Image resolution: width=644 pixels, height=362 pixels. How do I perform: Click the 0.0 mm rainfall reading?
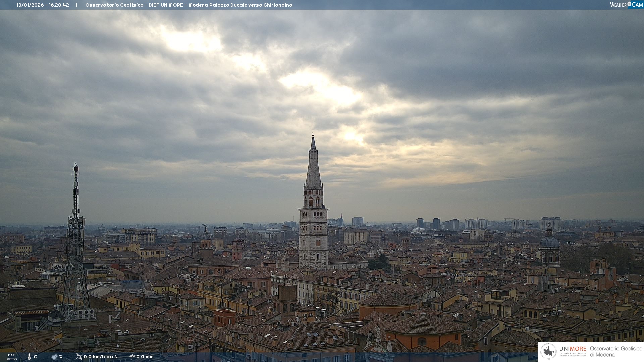(x=145, y=357)
